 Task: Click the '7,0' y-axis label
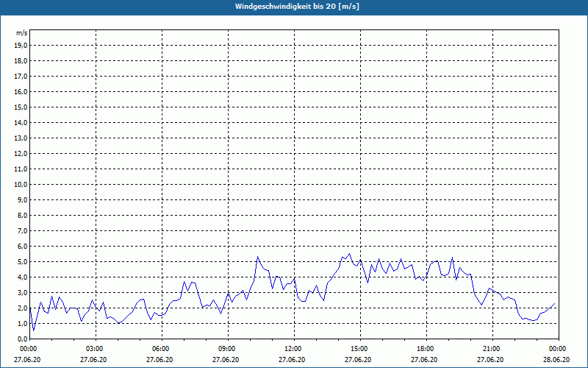pos(22,230)
